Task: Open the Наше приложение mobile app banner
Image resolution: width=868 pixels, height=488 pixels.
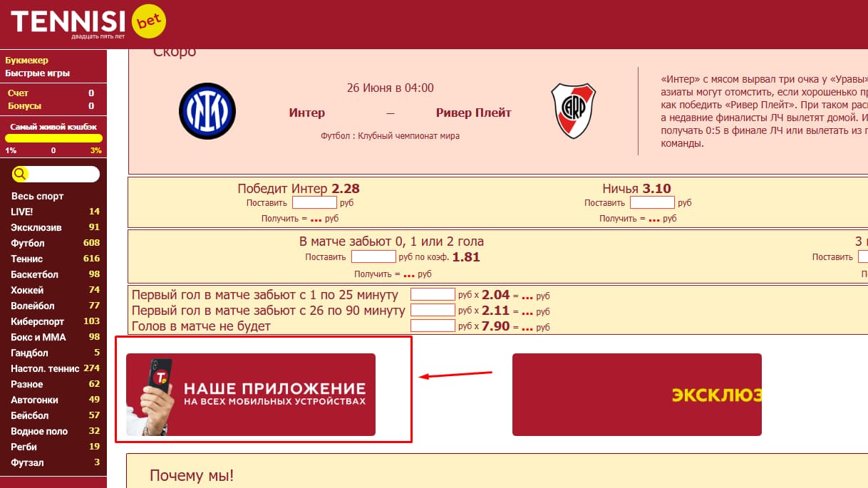Action: [251, 395]
